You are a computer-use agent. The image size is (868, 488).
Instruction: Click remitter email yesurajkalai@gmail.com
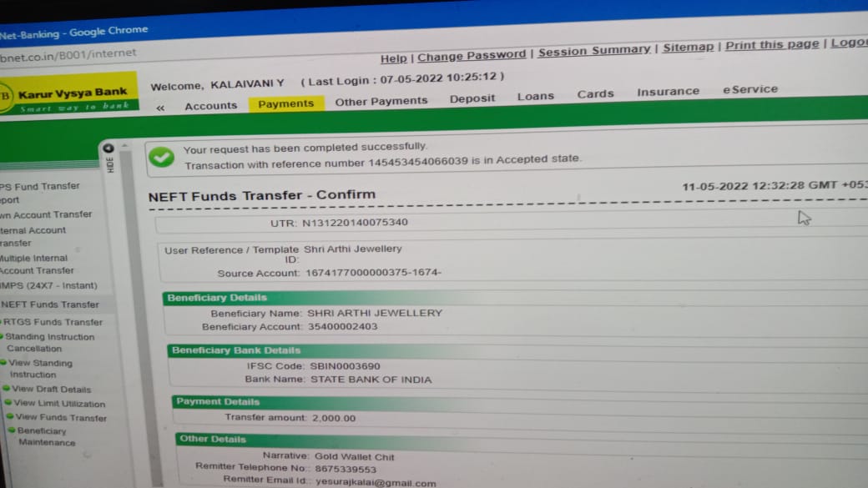[376, 482]
